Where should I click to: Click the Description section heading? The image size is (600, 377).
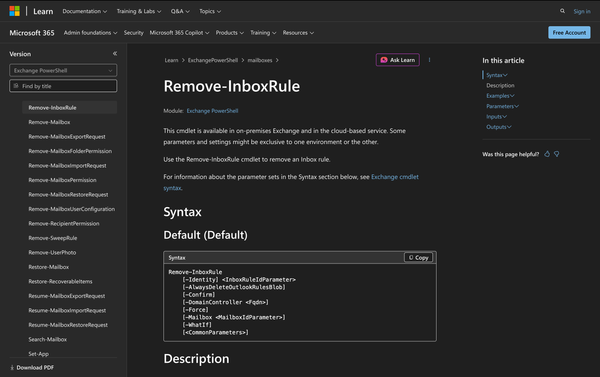pos(196,359)
